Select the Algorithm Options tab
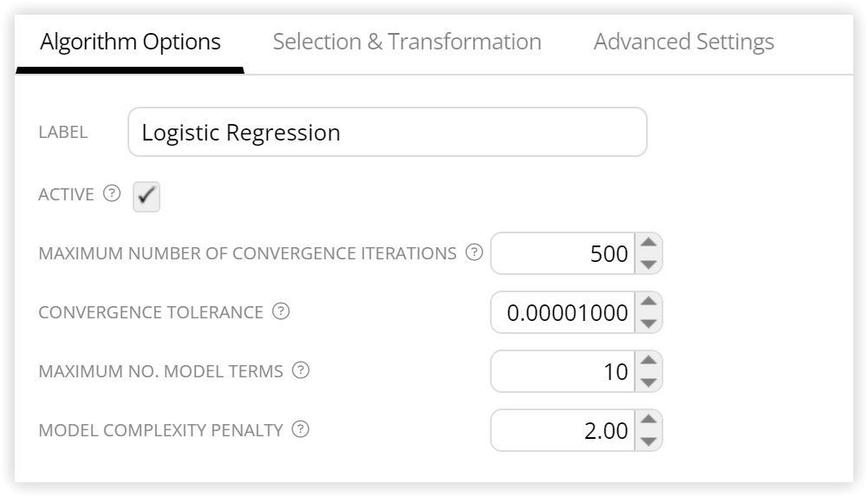The width and height of the screenshot is (868, 497). click(130, 42)
